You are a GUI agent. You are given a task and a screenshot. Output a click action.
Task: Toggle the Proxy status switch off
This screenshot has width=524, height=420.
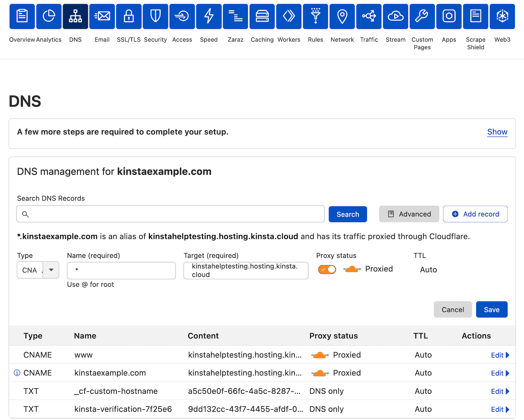pyautogui.click(x=327, y=269)
